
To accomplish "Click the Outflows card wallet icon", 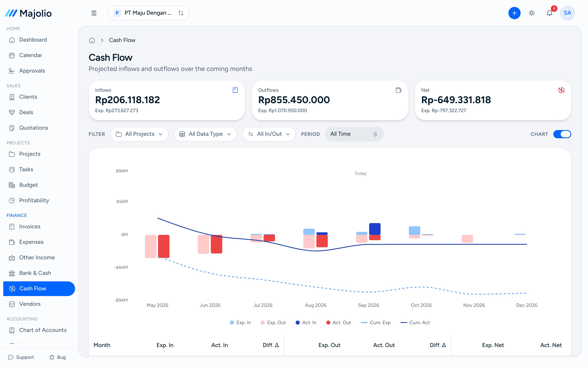I will (x=399, y=90).
